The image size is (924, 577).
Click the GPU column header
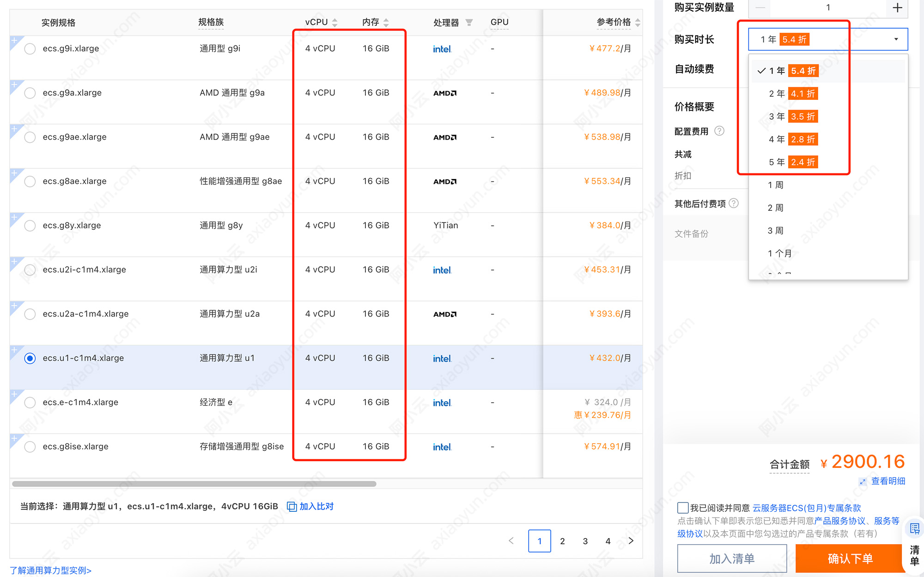click(x=499, y=22)
